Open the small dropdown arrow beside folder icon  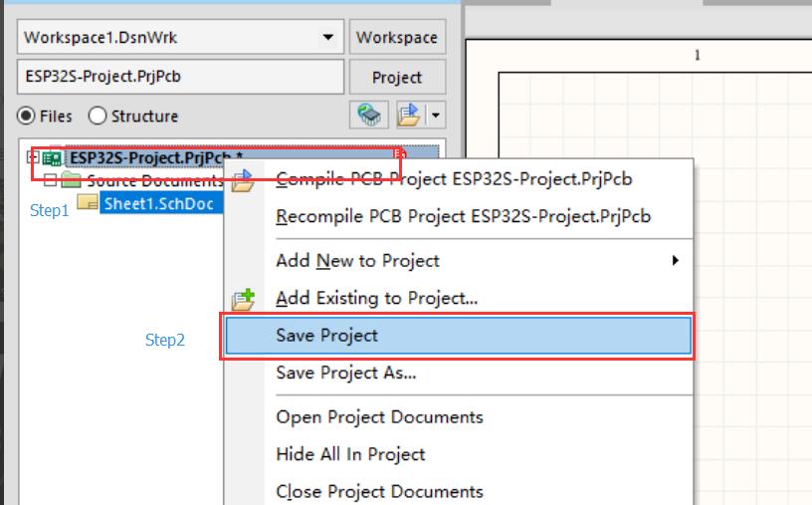pyautogui.click(x=436, y=116)
